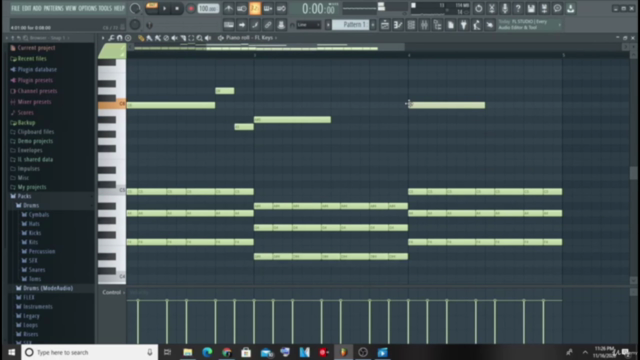
Task: Pick the Zoom magnifier tool in piano roll
Action: pyautogui.click(x=200, y=38)
